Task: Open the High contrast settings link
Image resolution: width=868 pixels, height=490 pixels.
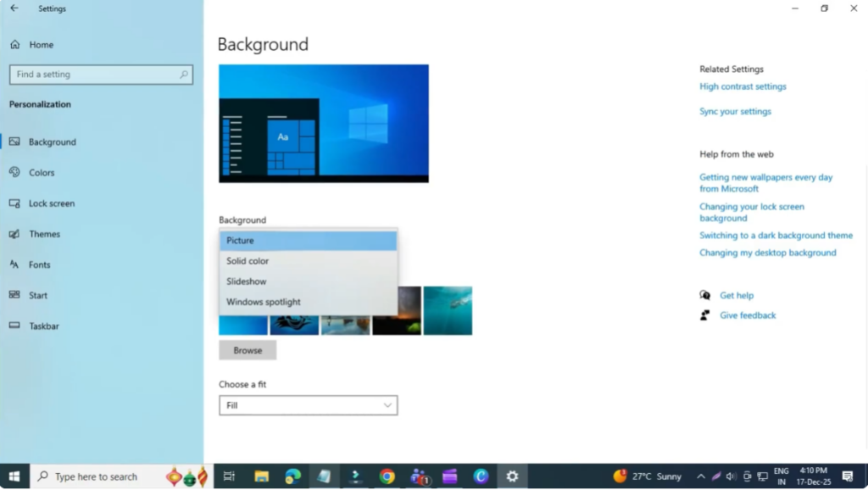Action: tap(743, 86)
